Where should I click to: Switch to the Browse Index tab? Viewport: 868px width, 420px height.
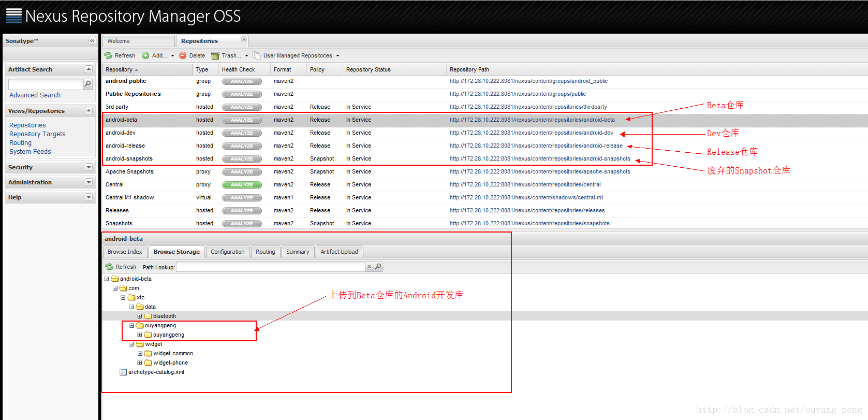click(x=125, y=252)
